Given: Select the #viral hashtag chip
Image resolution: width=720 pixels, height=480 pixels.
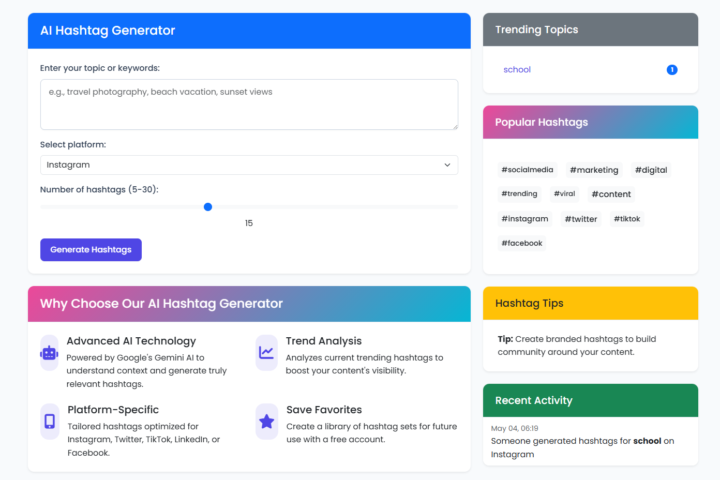Looking at the screenshot, I should (x=564, y=194).
